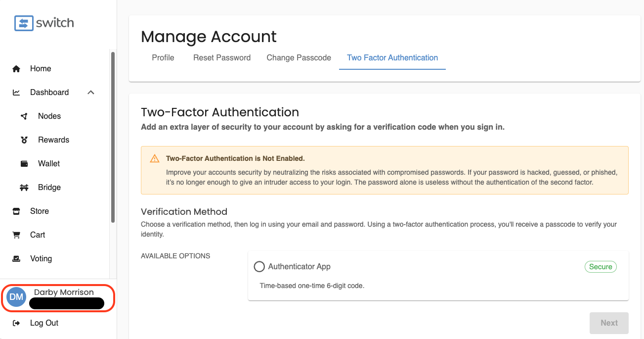Switch to the Change Passcode tab
This screenshot has height=339, width=644.
coord(299,58)
